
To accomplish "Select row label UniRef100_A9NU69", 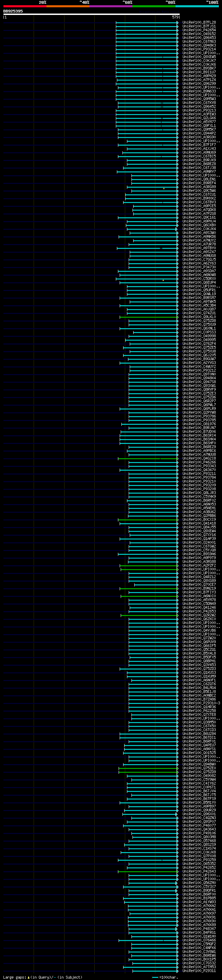I will pyautogui.click(x=199, y=152).
